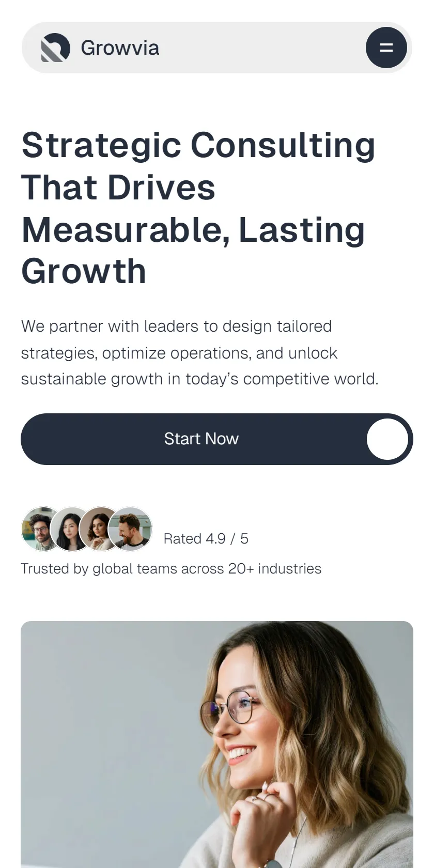Select the third avatar, woman with brown hair
434x868 pixels.
tap(101, 529)
